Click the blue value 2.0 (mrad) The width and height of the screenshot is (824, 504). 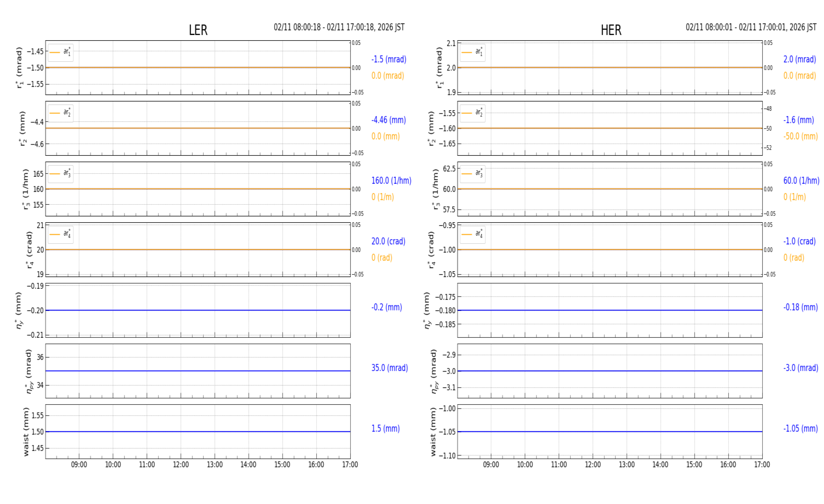click(799, 60)
